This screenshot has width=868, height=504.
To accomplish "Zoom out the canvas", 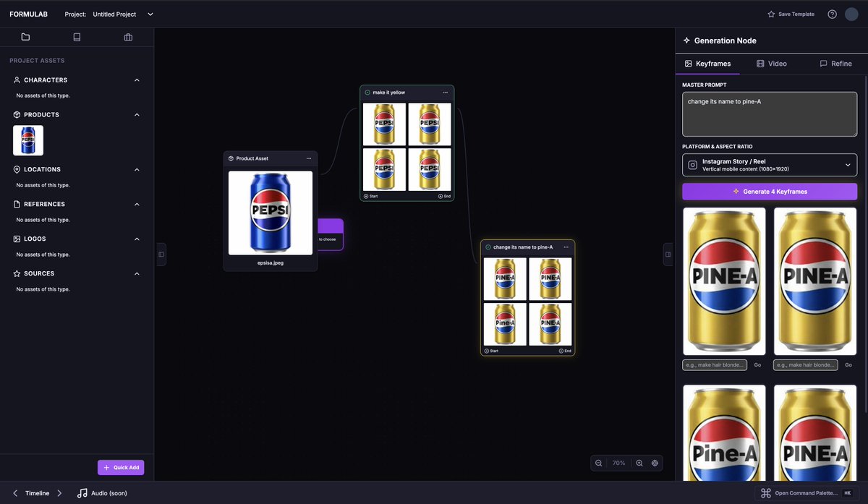I will coord(598,463).
